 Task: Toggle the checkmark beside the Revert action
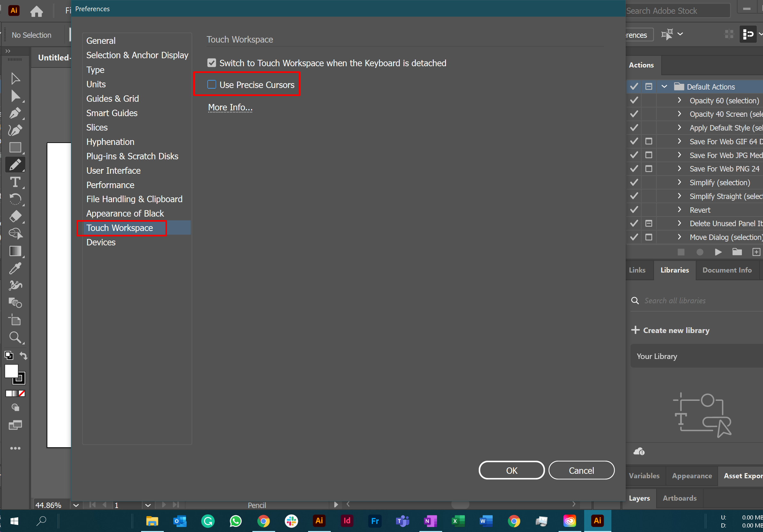point(634,210)
